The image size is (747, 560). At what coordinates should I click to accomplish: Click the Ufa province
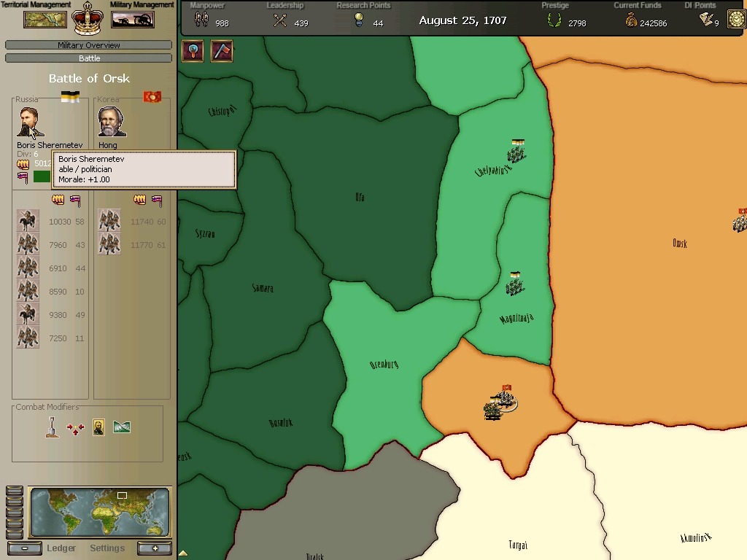tap(360, 197)
